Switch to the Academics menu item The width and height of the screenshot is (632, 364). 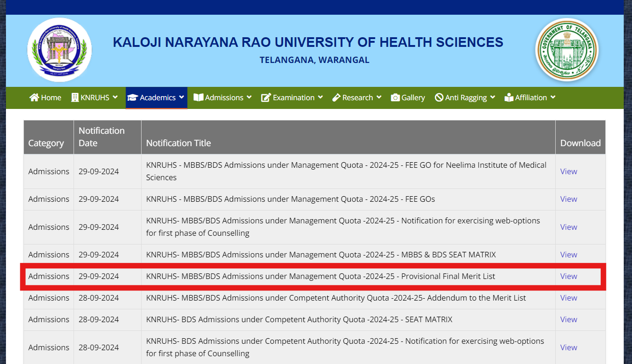pyautogui.click(x=156, y=97)
